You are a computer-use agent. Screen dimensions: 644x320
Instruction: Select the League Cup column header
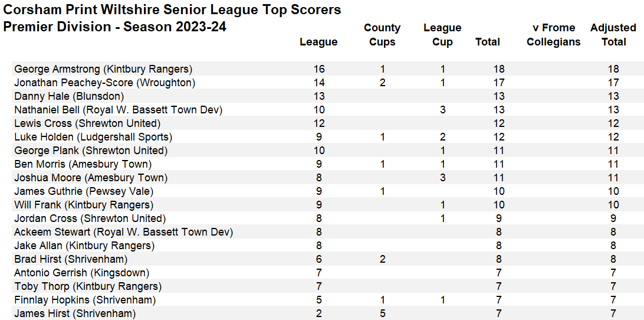coord(442,35)
